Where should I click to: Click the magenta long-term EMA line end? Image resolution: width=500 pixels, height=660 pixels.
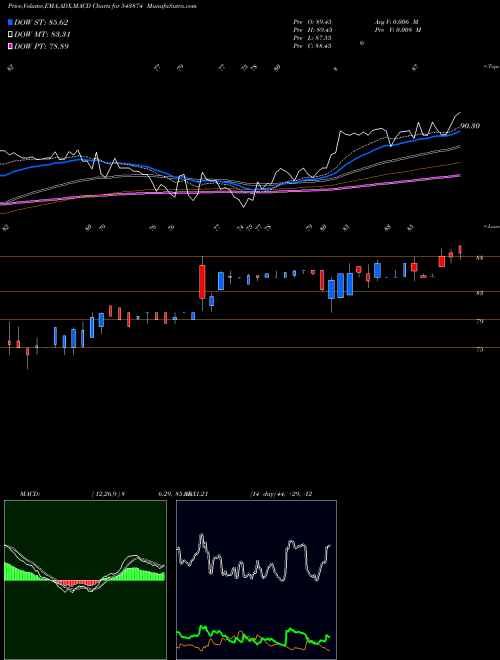click(458, 176)
